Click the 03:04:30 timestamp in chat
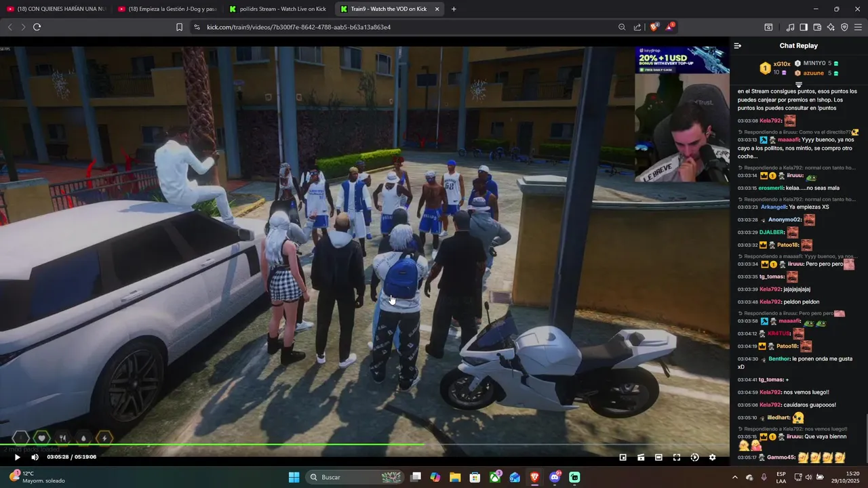The height and width of the screenshot is (488, 868). click(747, 359)
